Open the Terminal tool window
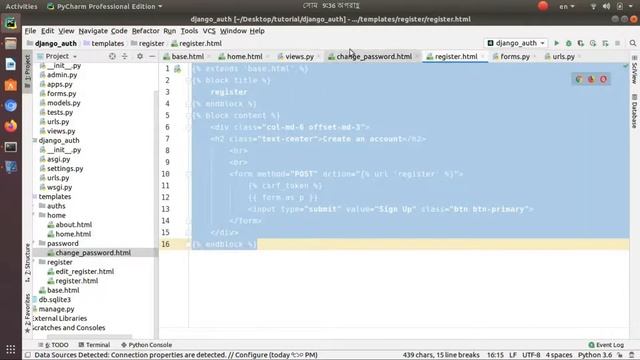Screen dimensions: 640x360 pyautogui.click(x=94, y=345)
